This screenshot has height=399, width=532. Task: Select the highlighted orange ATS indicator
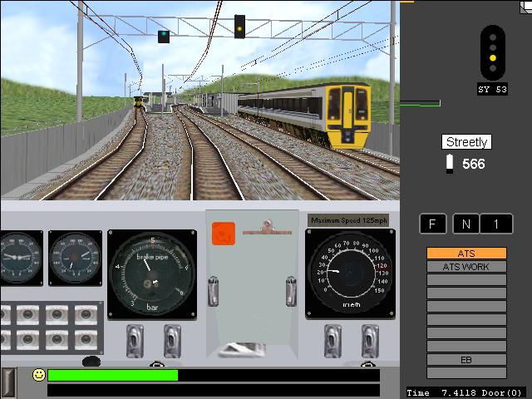tap(466, 254)
